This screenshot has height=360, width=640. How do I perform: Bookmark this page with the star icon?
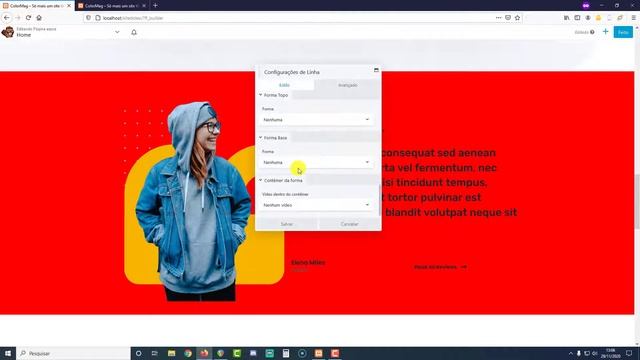pyautogui.click(x=518, y=18)
